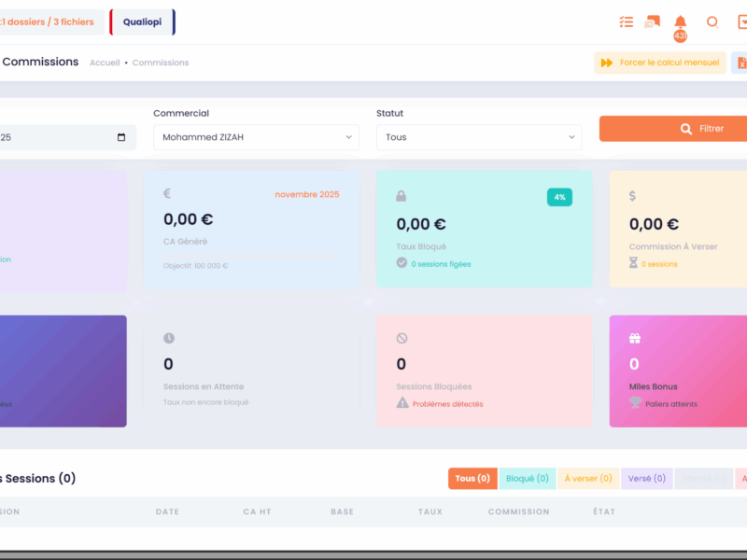Open the search icon in the header
Image resolution: width=747 pixels, height=560 pixels.
coord(712,21)
